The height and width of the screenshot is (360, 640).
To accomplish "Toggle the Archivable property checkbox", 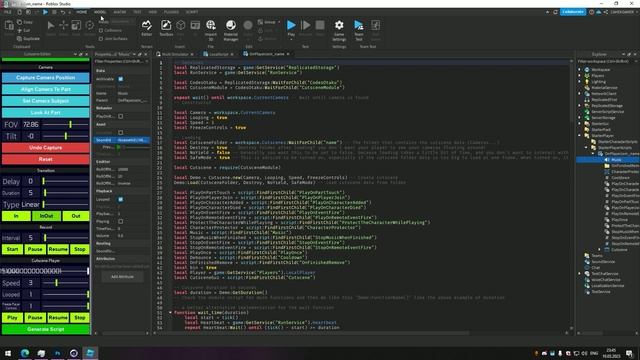I will tap(120, 79).
